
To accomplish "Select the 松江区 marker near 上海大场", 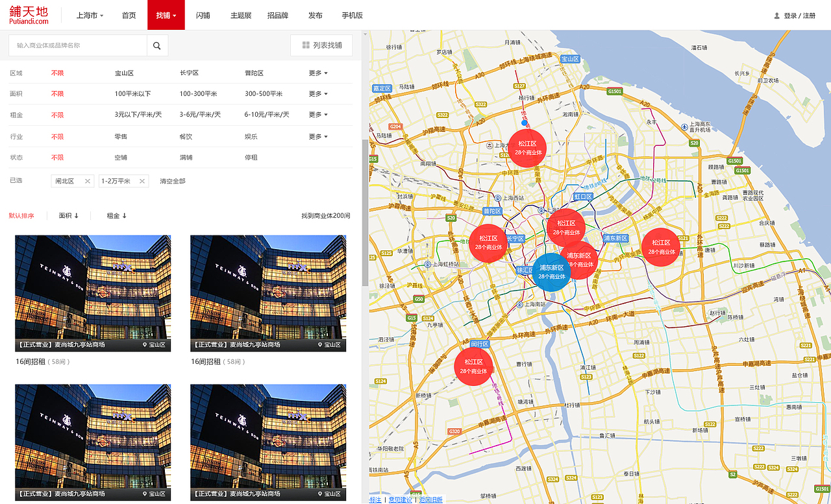I will tap(527, 148).
